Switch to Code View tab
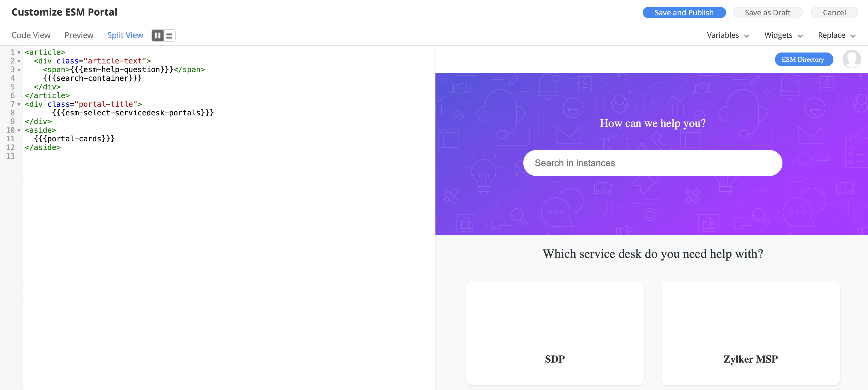The width and height of the screenshot is (868, 390). coord(31,35)
